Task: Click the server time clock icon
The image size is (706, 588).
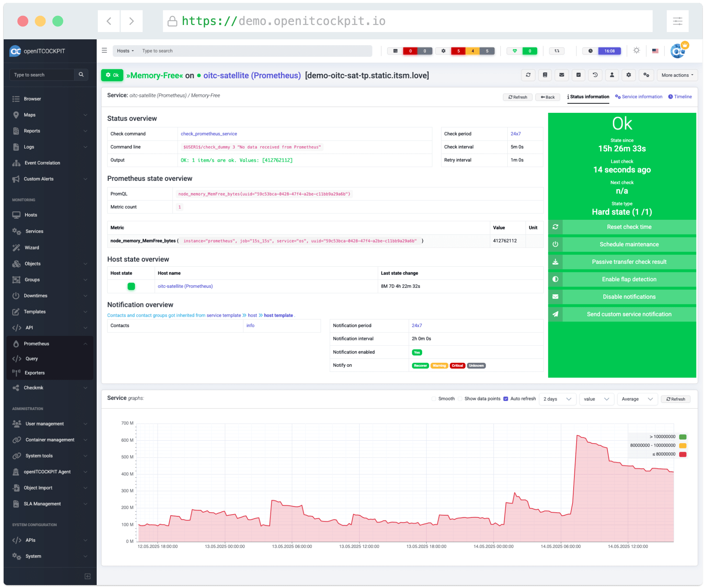Action: [x=591, y=51]
